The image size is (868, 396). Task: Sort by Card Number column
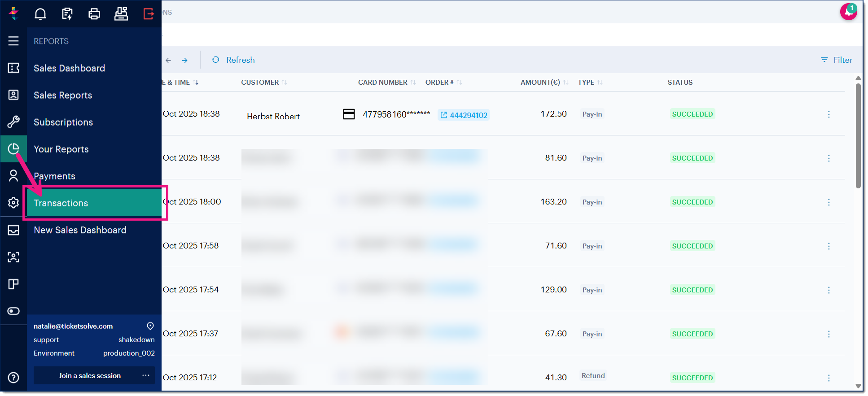pyautogui.click(x=387, y=83)
